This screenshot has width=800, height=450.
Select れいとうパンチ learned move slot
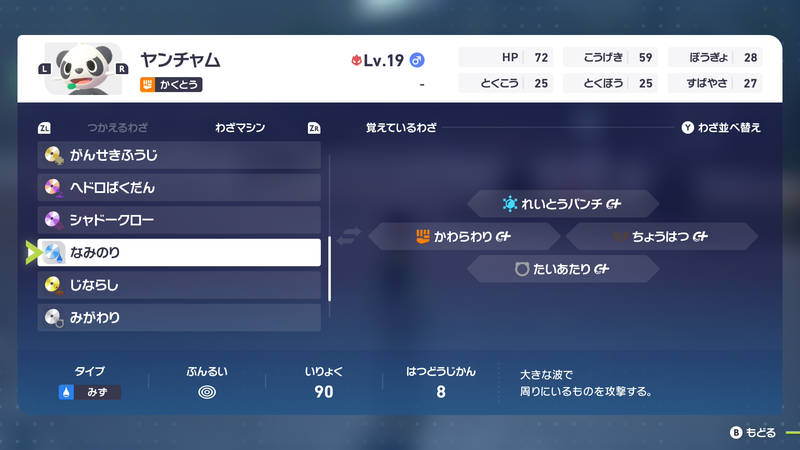[x=561, y=204]
